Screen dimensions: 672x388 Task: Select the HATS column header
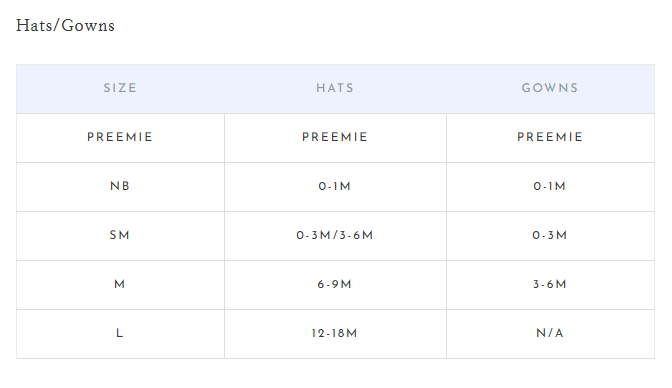[335, 88]
